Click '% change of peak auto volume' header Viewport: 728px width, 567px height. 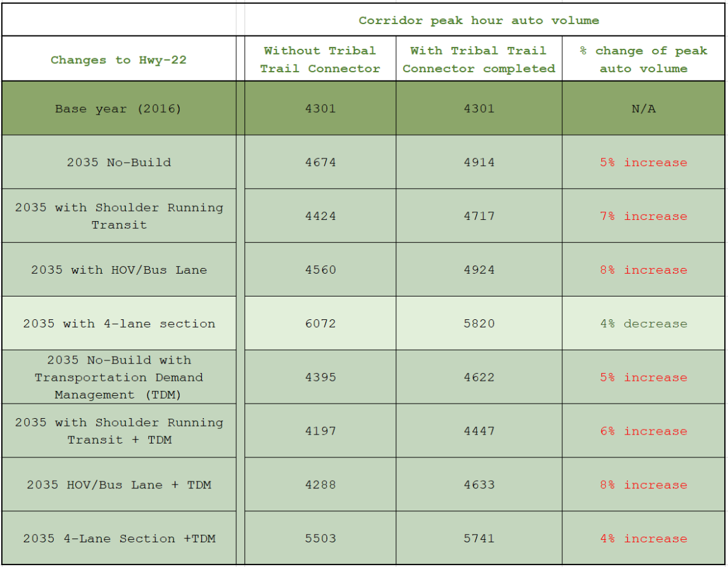point(643,60)
